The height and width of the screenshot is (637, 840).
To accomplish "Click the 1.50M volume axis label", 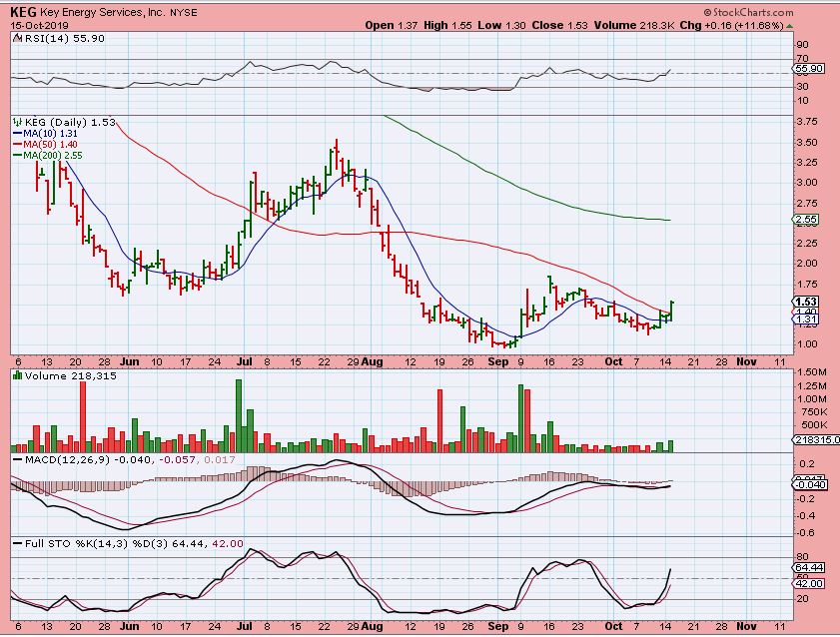I will pyautogui.click(x=812, y=372).
